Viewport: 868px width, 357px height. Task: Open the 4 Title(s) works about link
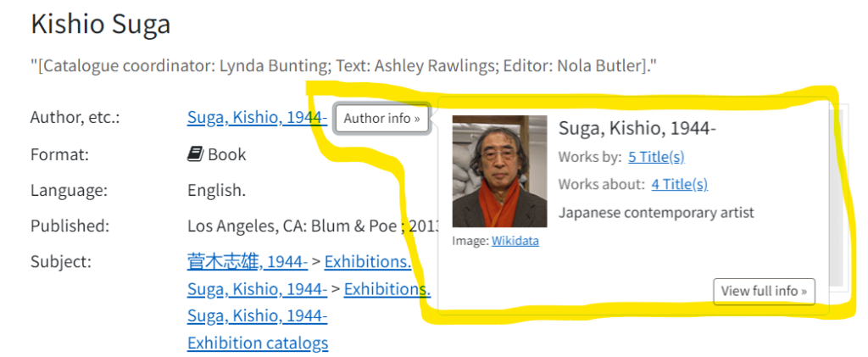click(679, 184)
